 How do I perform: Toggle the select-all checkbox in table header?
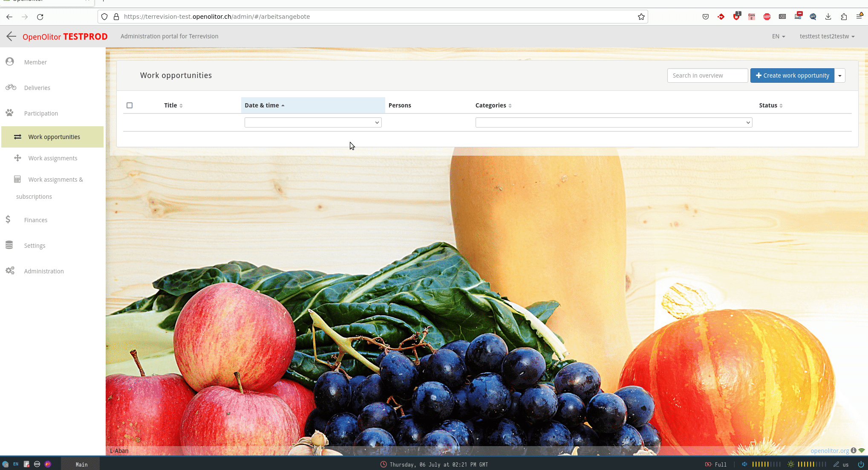click(130, 105)
